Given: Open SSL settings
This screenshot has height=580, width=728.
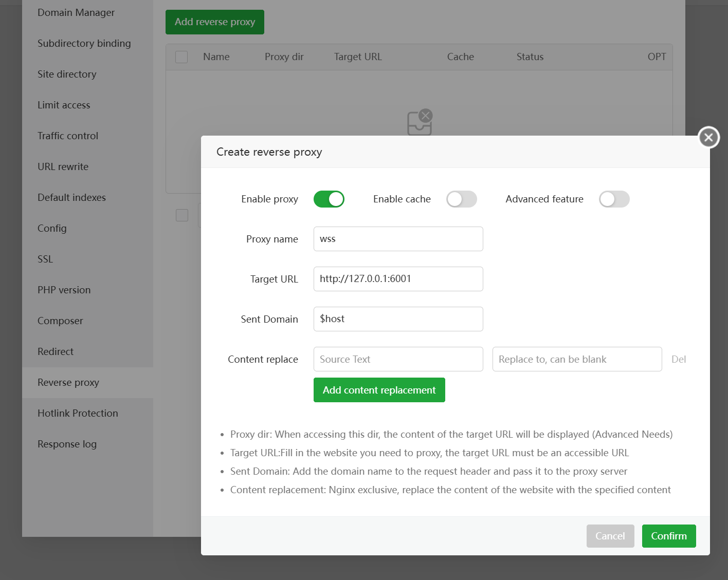Looking at the screenshot, I should pos(87,259).
